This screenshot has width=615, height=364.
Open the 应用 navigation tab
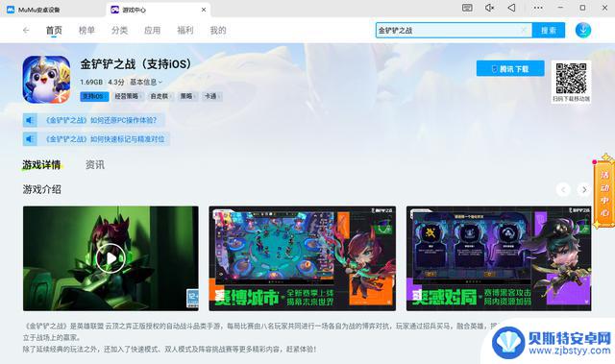coord(152,30)
